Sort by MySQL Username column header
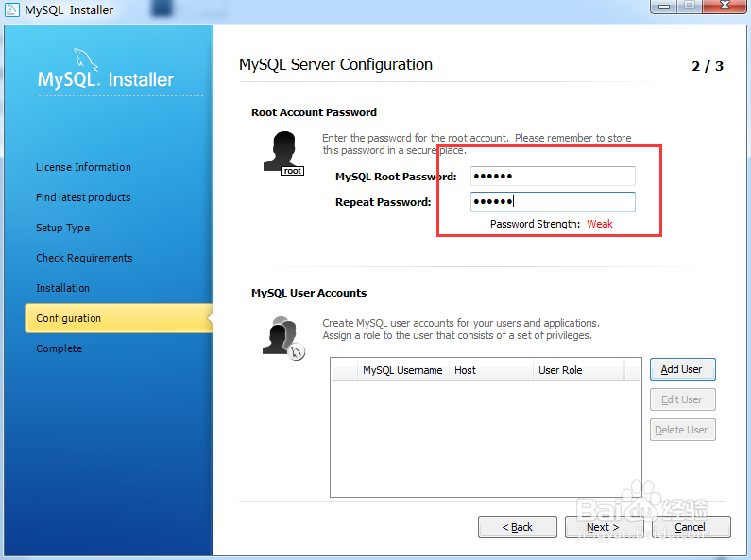Image resolution: width=751 pixels, height=560 pixels. [402, 370]
